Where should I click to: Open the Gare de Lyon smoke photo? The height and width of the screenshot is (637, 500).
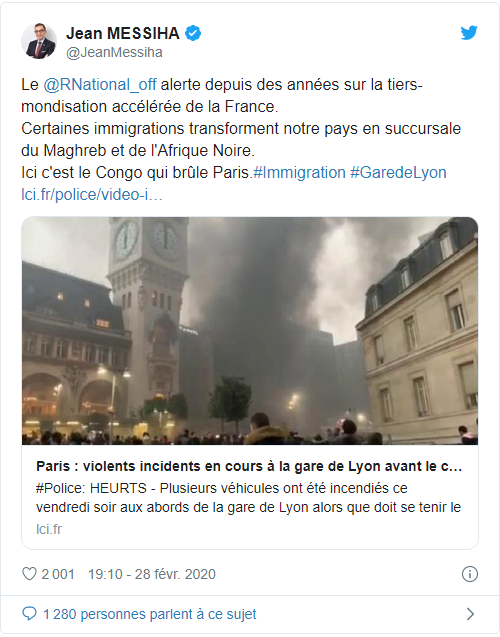pos(250,331)
